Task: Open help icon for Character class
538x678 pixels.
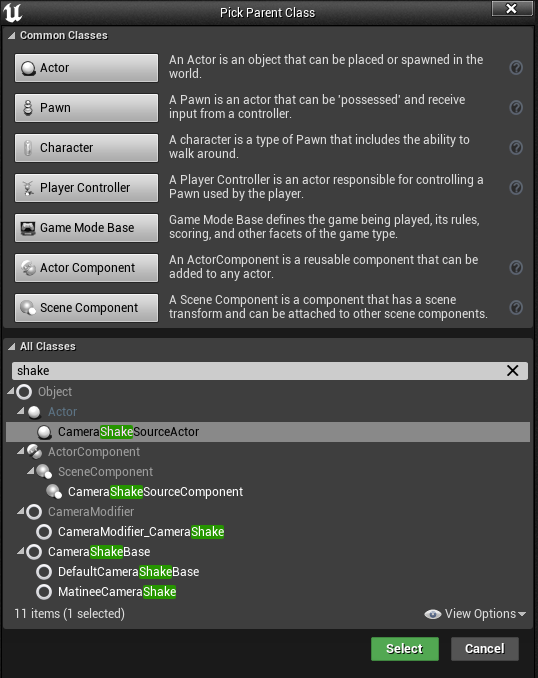Action: pos(516,147)
